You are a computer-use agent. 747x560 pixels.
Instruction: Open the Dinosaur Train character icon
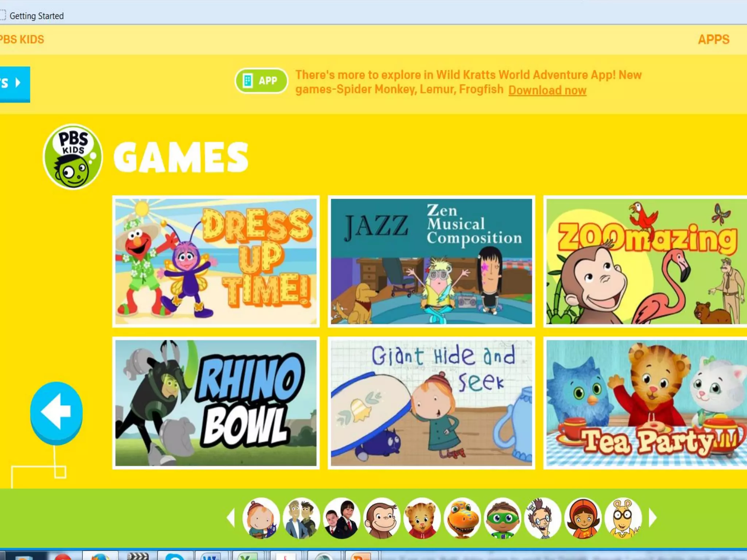pyautogui.click(x=462, y=518)
